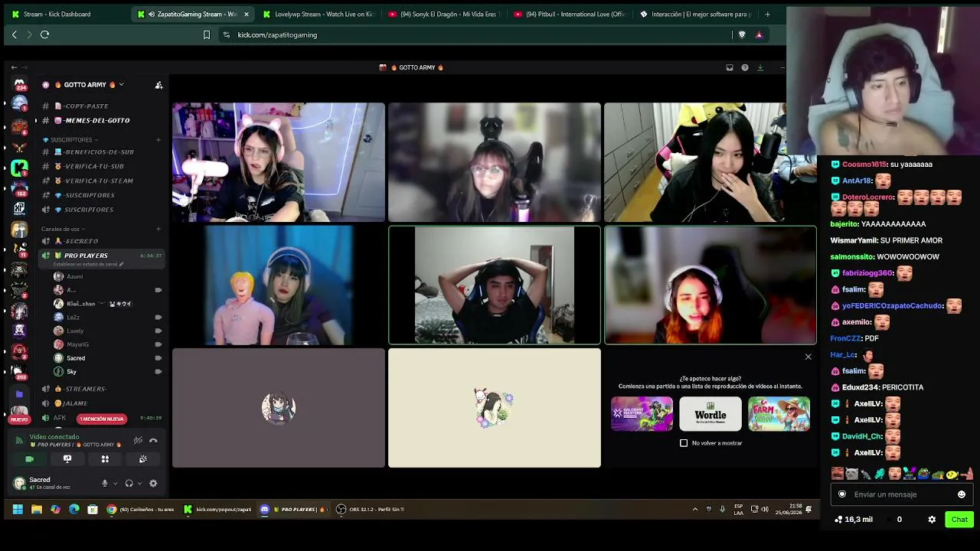Go back in browser history
Screen dimensions: 980x551
click(x=14, y=34)
